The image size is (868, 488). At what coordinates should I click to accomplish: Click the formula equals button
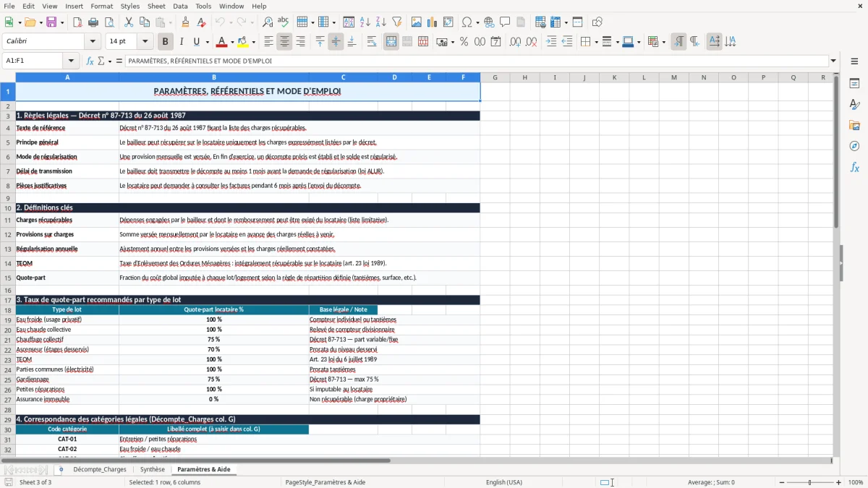click(x=119, y=61)
